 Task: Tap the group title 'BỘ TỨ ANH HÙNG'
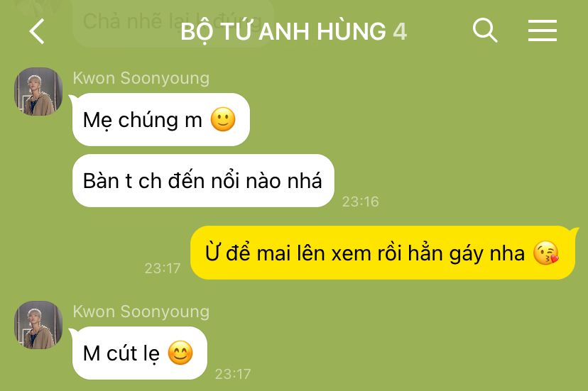tap(283, 31)
